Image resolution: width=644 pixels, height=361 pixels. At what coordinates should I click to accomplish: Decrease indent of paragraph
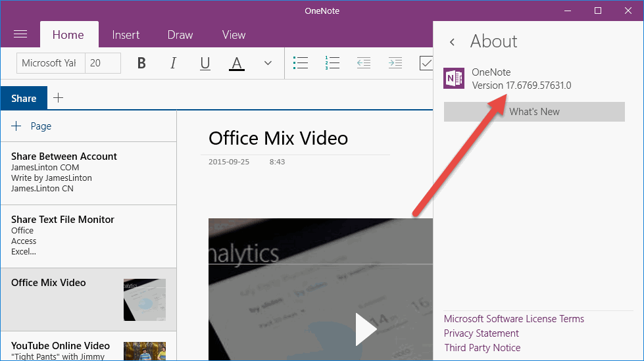tap(364, 63)
